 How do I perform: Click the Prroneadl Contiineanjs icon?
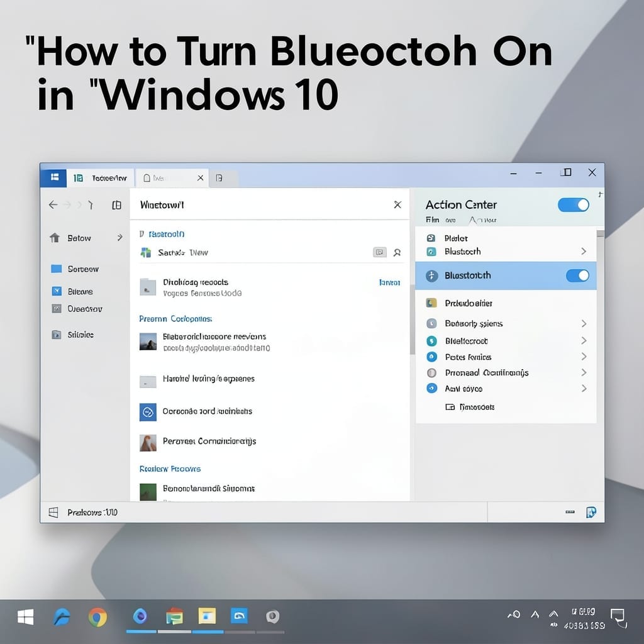(431, 372)
